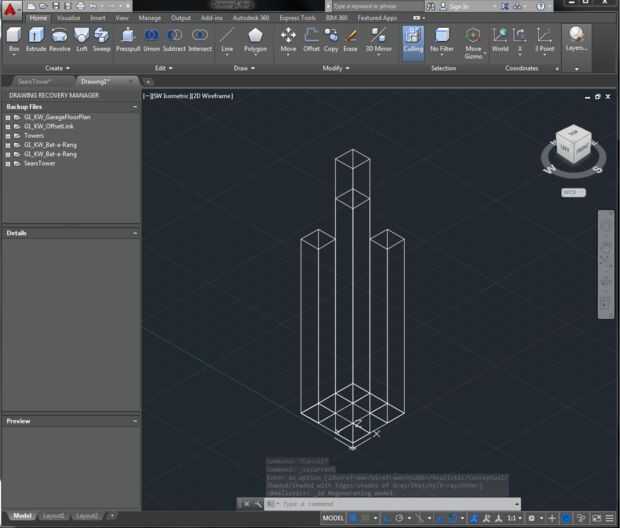Toggle the Culling selection option
Image resolution: width=620 pixels, height=528 pixels.
(413, 38)
